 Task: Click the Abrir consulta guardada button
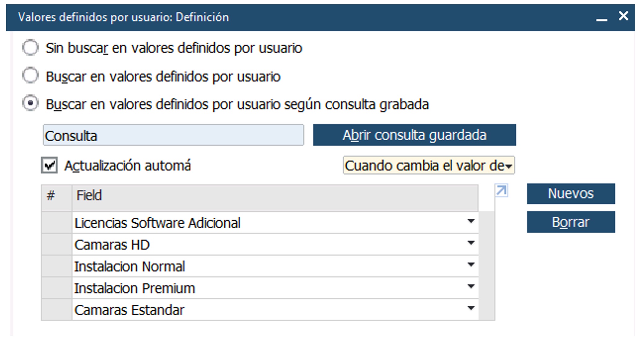coord(414,135)
